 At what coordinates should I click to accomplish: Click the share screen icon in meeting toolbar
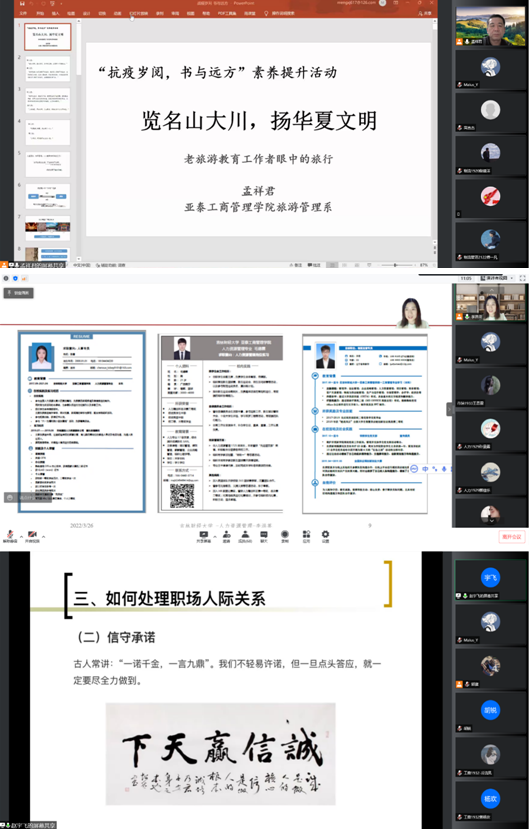[x=203, y=535]
